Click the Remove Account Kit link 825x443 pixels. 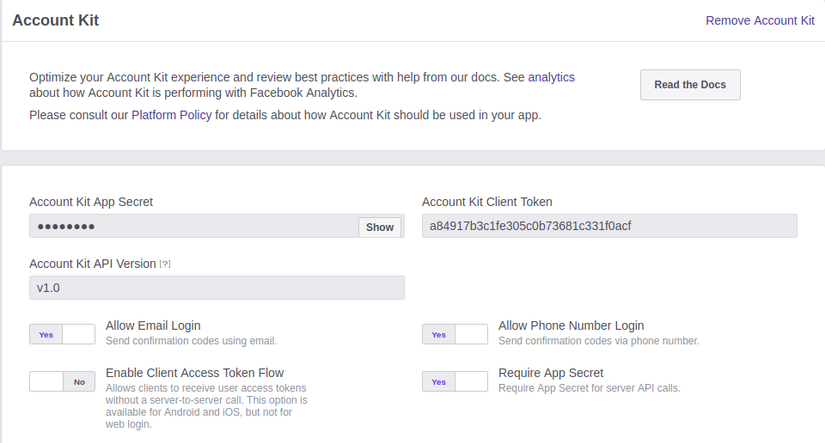tap(760, 21)
